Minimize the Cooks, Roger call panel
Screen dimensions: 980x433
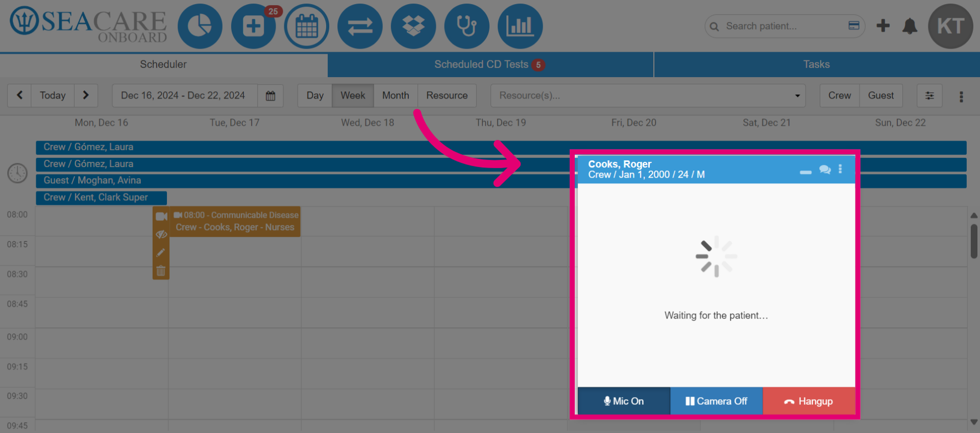805,172
